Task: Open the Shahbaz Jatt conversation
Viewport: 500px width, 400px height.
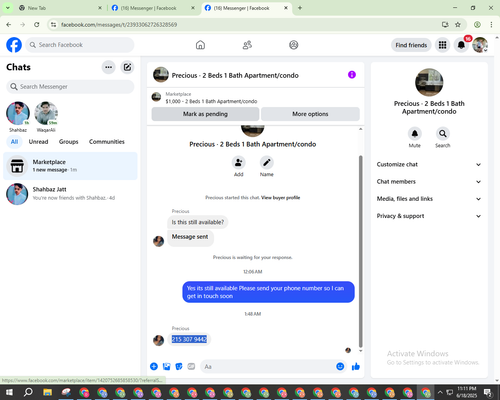Action: coord(70,194)
